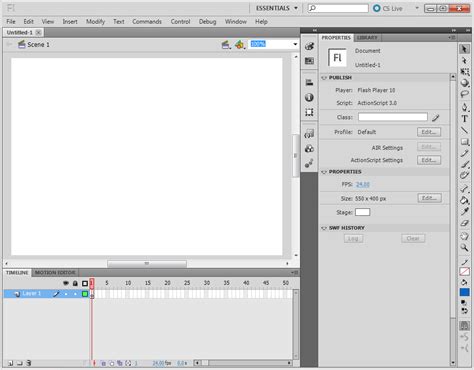Image resolution: width=474 pixels, height=370 pixels.
Task: Toggle Layer 1 outline color square
Action: (x=85, y=294)
